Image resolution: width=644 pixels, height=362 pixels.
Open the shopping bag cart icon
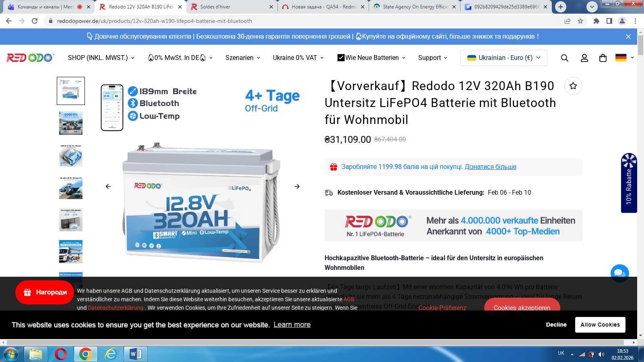click(603, 58)
